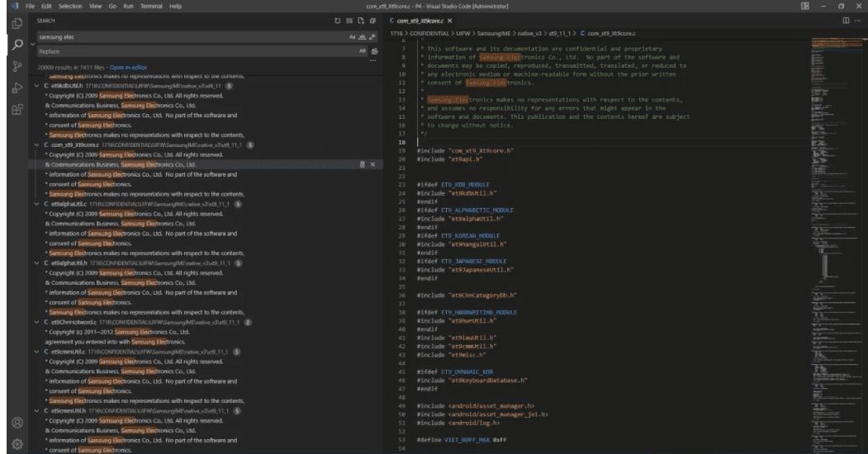This screenshot has width=868, height=454.
Task: Click Replace All icon beside Replace field
Action: click(x=375, y=51)
